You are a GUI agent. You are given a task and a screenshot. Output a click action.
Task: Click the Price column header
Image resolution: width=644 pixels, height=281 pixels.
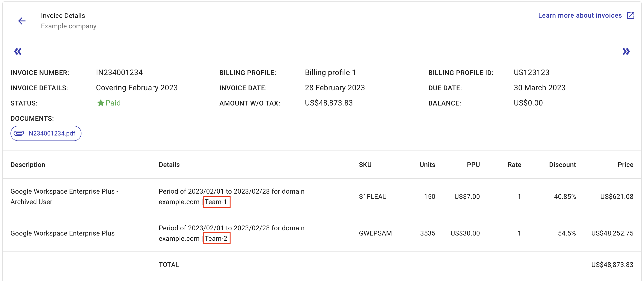click(625, 165)
